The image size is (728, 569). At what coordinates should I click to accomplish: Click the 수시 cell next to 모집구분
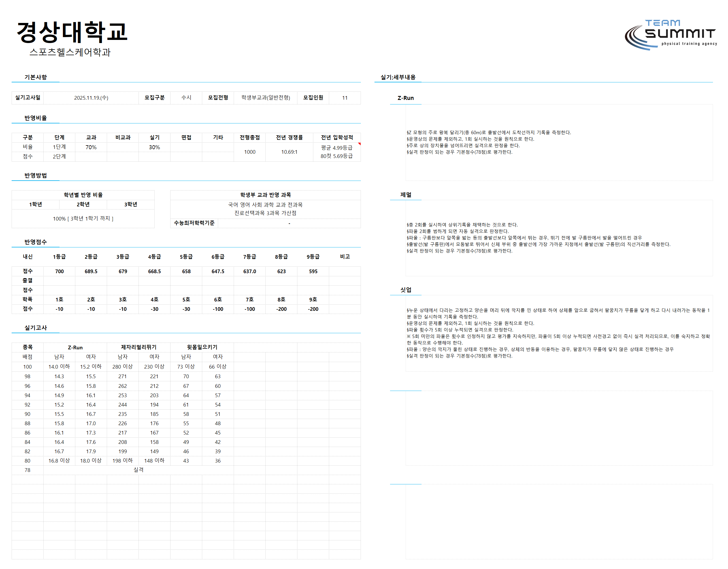pos(186,98)
